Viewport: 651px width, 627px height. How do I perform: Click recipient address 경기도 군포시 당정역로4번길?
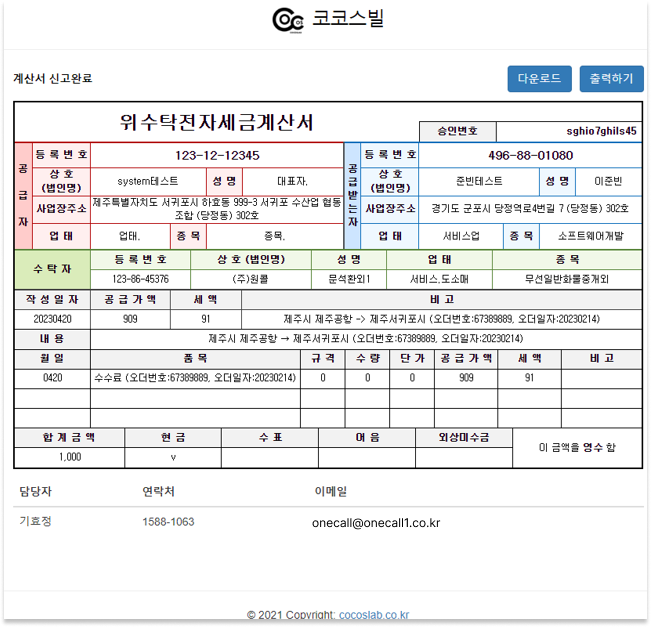tap(530, 208)
